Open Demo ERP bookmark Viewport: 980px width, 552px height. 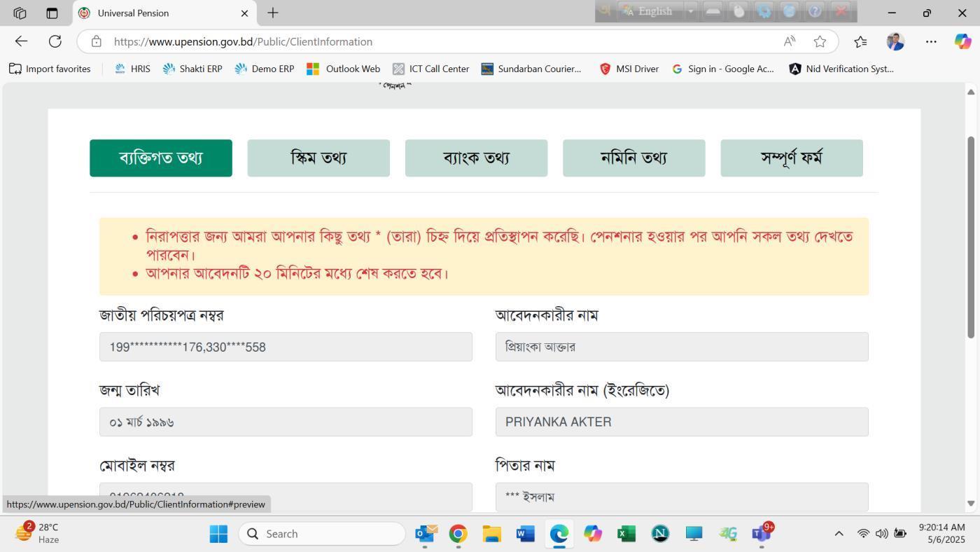tap(264, 69)
